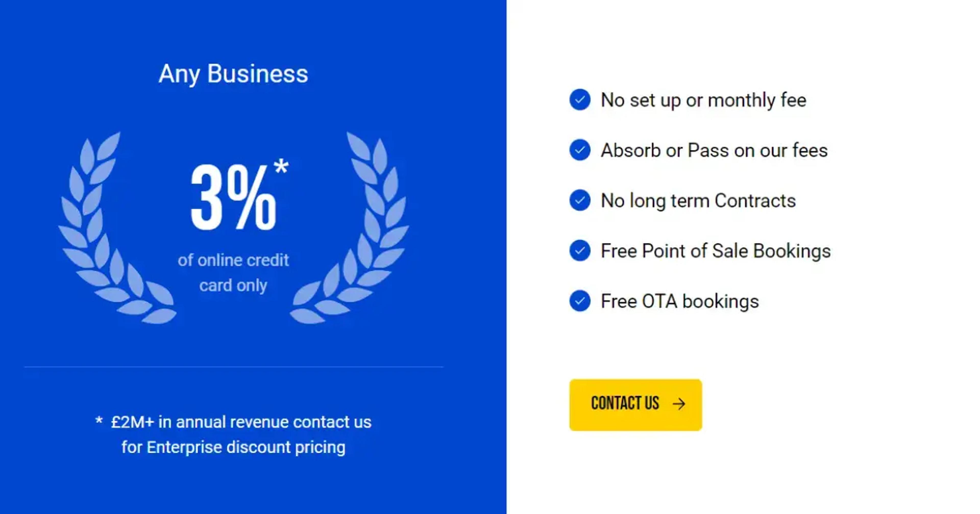
Task: Click checkmark icon beside No long term Contracts
Action: (580, 200)
